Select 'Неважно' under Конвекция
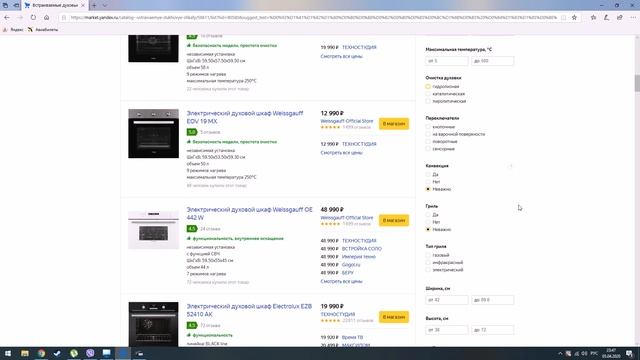 point(428,189)
